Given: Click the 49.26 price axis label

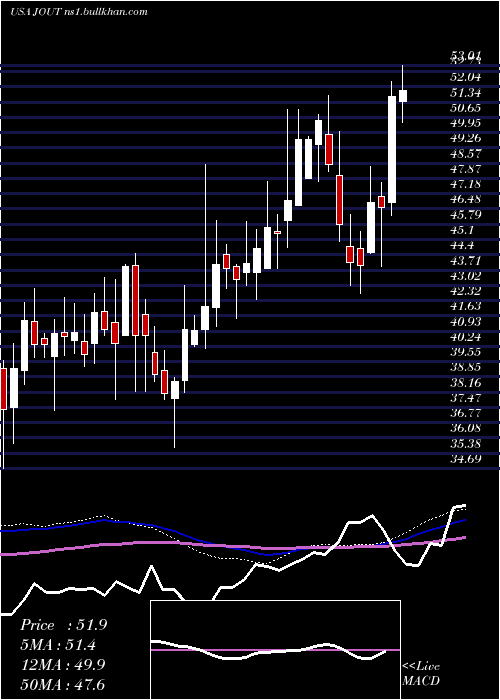Looking at the screenshot, I should [466, 138].
